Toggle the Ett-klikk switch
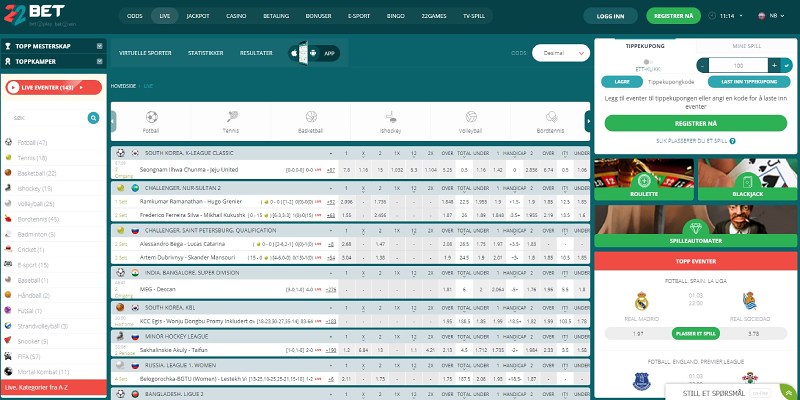Screen dimensions: 800x400 (648, 62)
